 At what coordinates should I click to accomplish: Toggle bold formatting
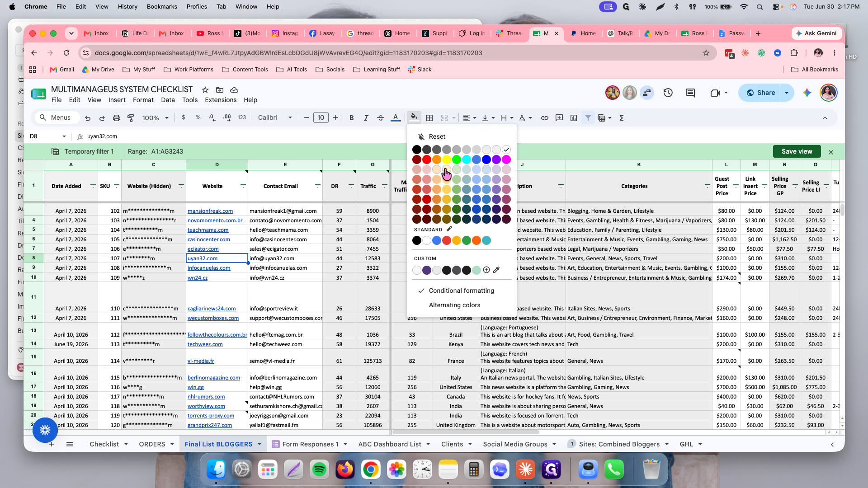pyautogui.click(x=351, y=118)
